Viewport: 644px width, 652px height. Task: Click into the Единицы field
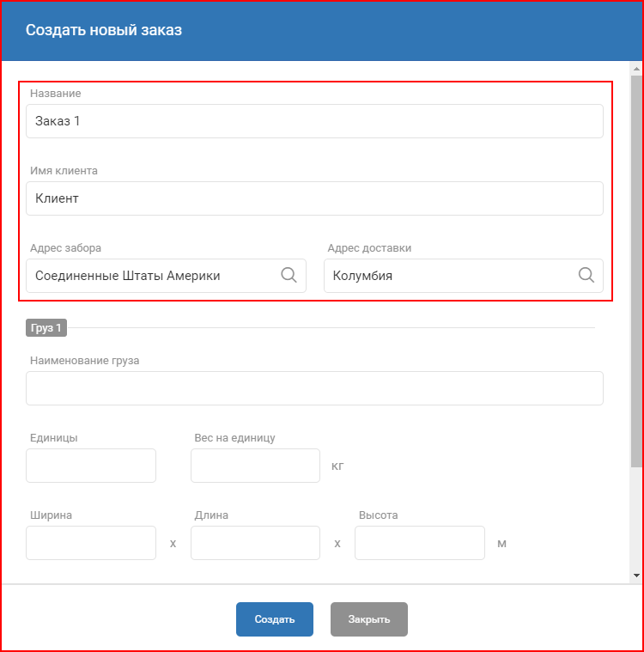(91, 466)
